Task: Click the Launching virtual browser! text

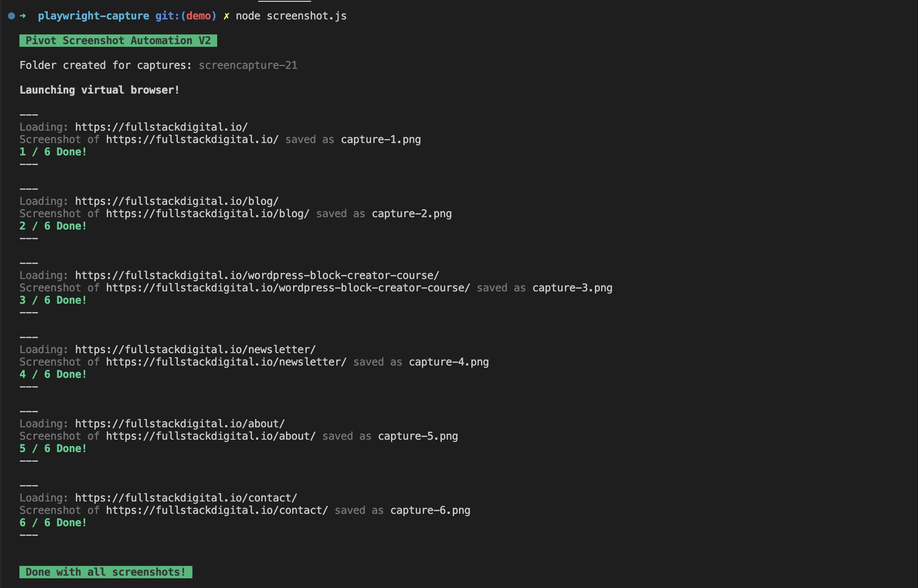Action: pyautogui.click(x=99, y=90)
